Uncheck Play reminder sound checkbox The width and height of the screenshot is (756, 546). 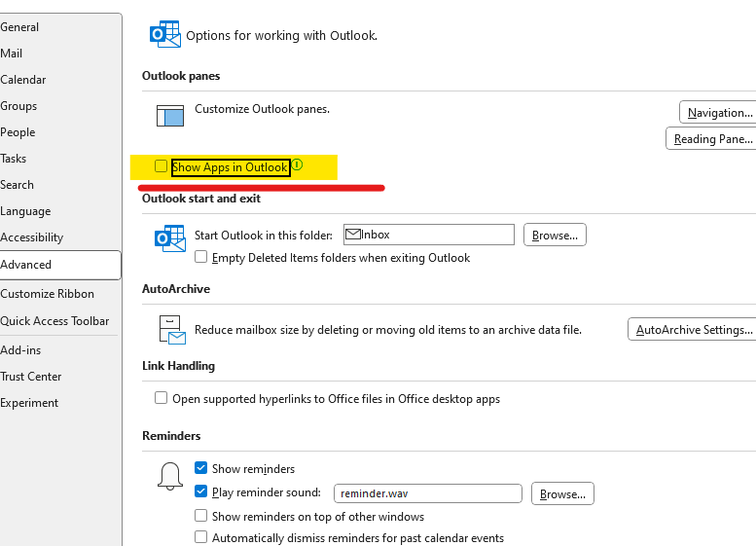tap(201, 491)
